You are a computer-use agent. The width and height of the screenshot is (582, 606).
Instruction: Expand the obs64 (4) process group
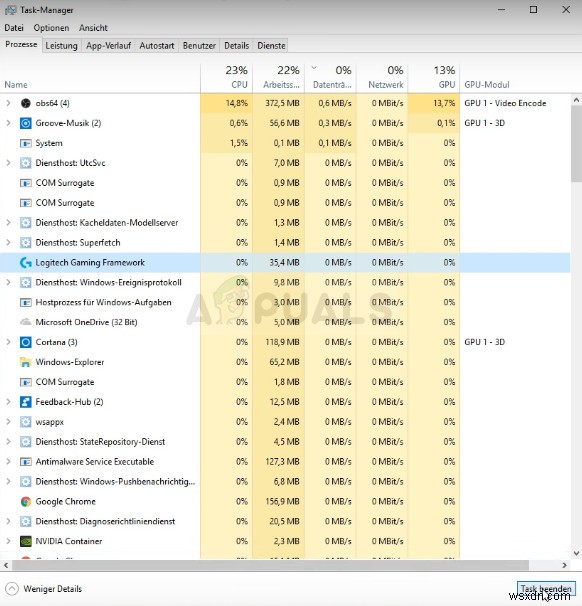[x=8, y=103]
